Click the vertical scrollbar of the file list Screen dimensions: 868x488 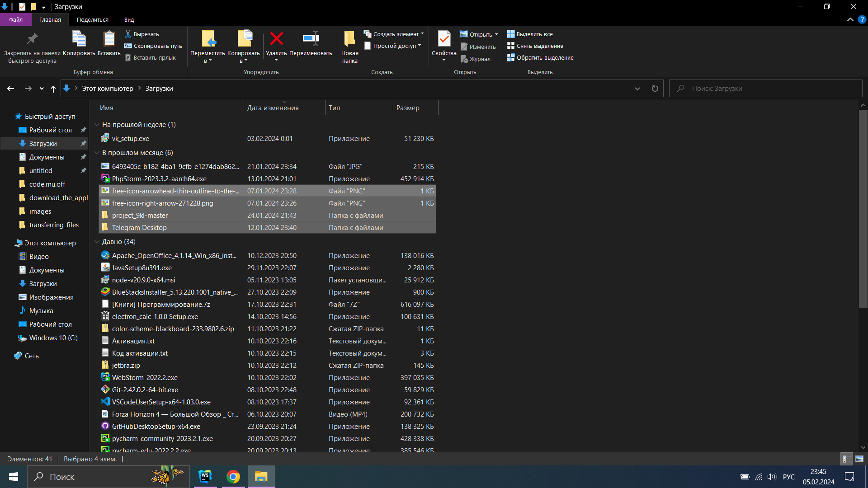pyautogui.click(x=863, y=209)
